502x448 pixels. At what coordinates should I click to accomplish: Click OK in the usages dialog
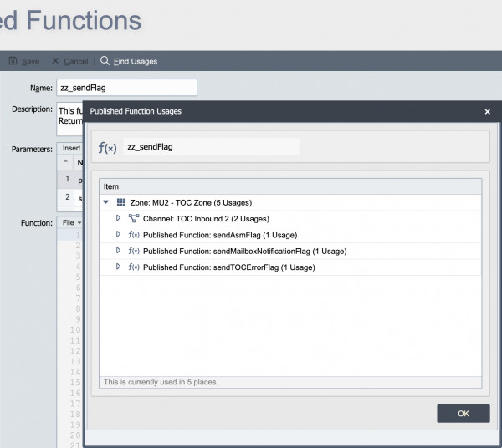[x=464, y=413]
